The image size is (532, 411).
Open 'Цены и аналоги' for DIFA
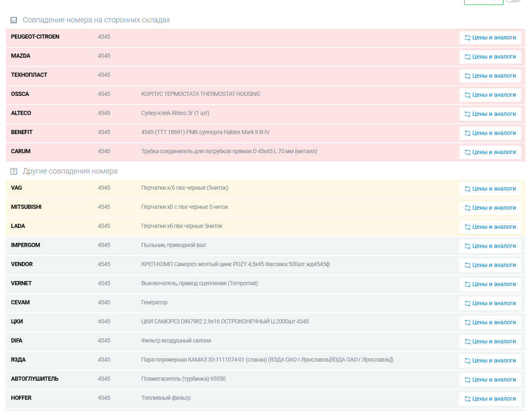[490, 342]
